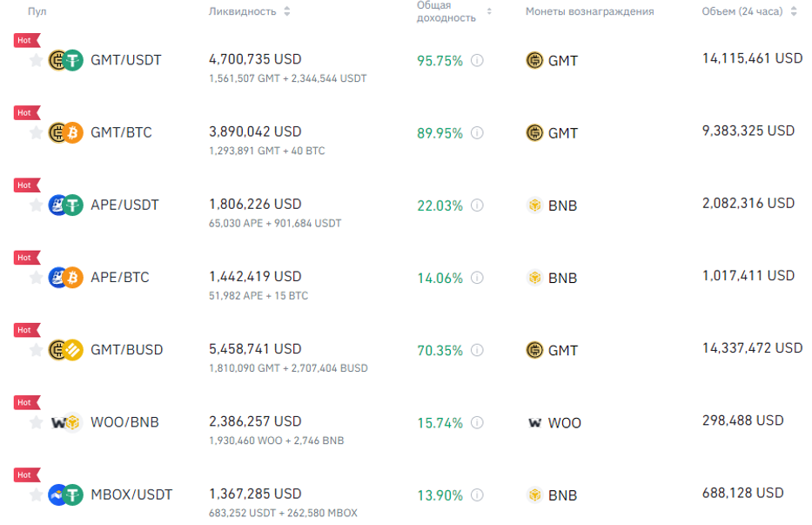Open the GMT/USDT pool
Image resolution: width=812 pixels, height=525 pixels.
(x=126, y=60)
